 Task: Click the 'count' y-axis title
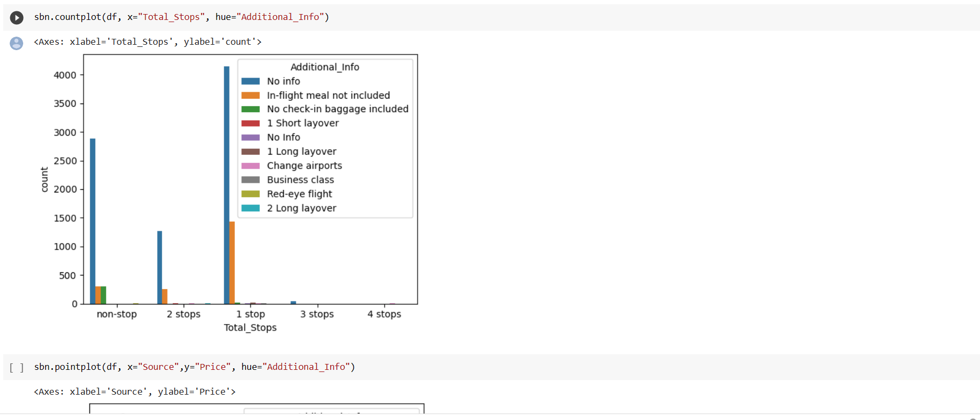click(x=44, y=180)
